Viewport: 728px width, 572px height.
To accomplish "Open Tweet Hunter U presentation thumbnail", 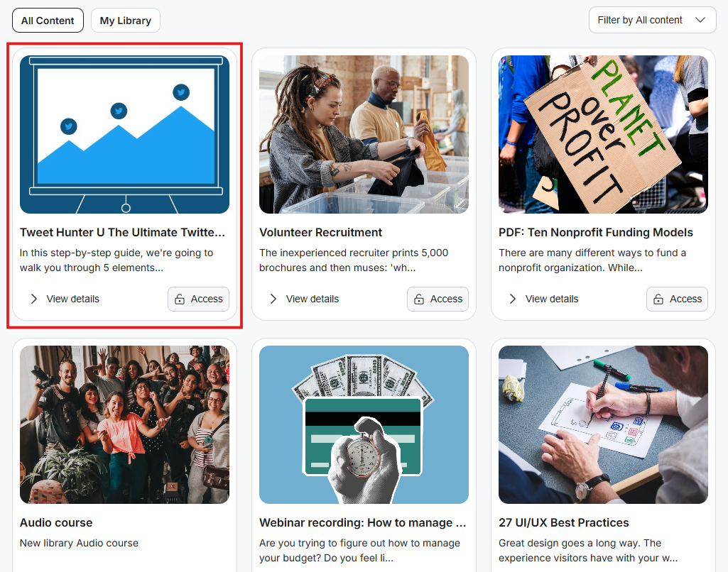I will 124,135.
